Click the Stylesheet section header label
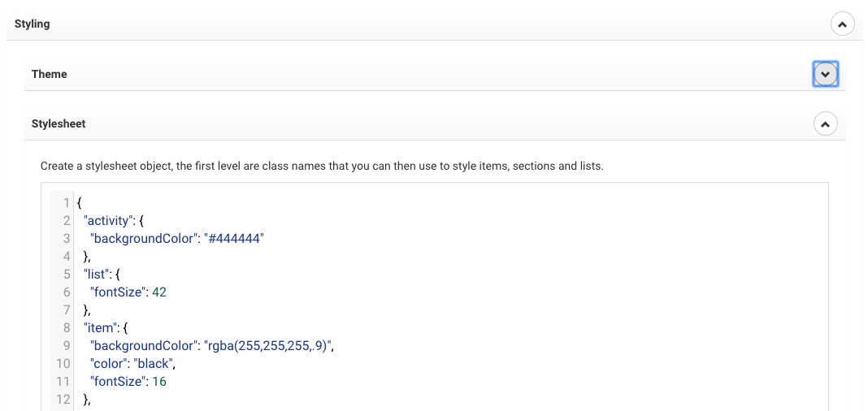The image size is (868, 411). 59,124
